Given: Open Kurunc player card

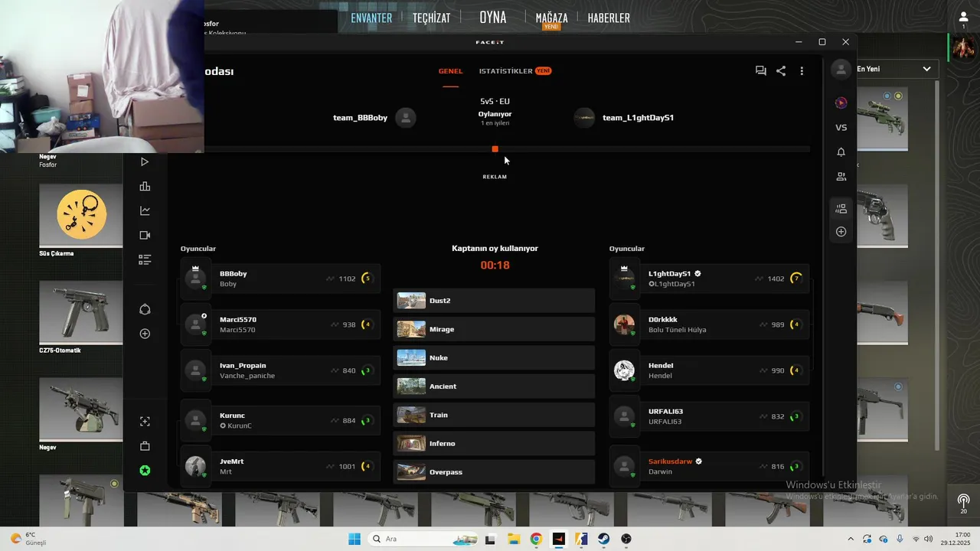Looking at the screenshot, I should coord(280,420).
